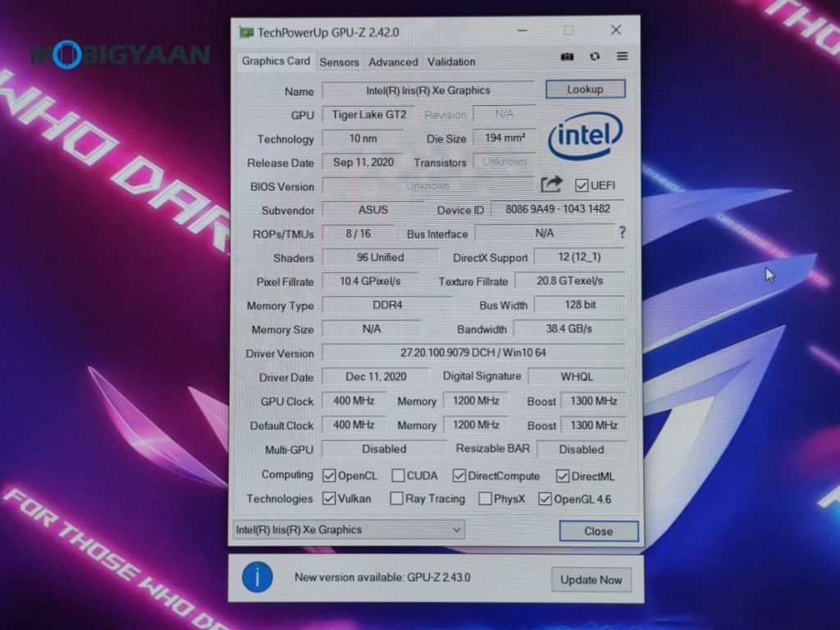Click the Memory Size field N/A

point(372,329)
